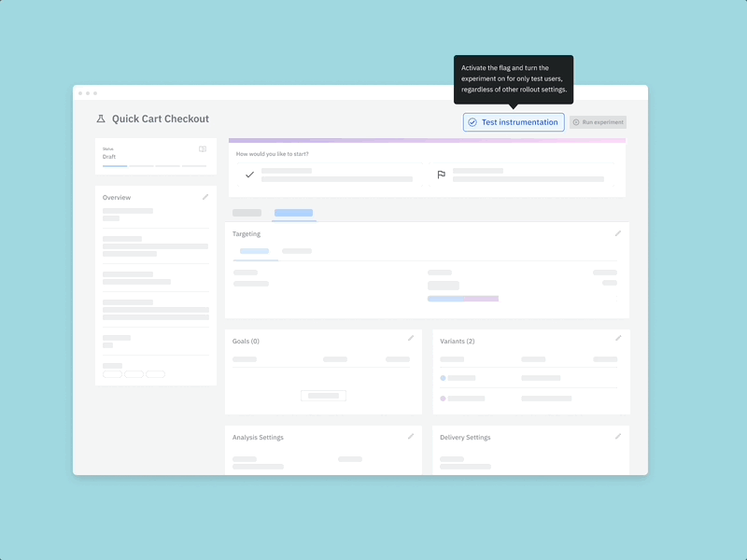Viewport: 747px width, 560px height.
Task: Open the edit icon on Analysis Settings
Action: click(x=410, y=436)
